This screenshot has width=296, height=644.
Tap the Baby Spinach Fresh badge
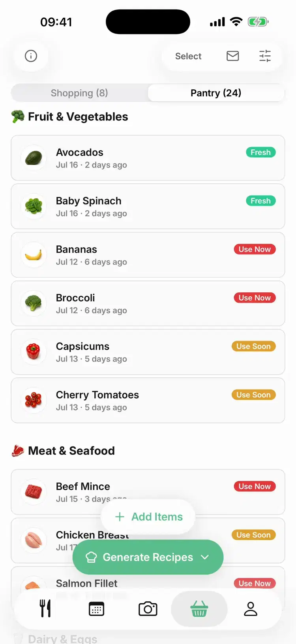[260, 201]
